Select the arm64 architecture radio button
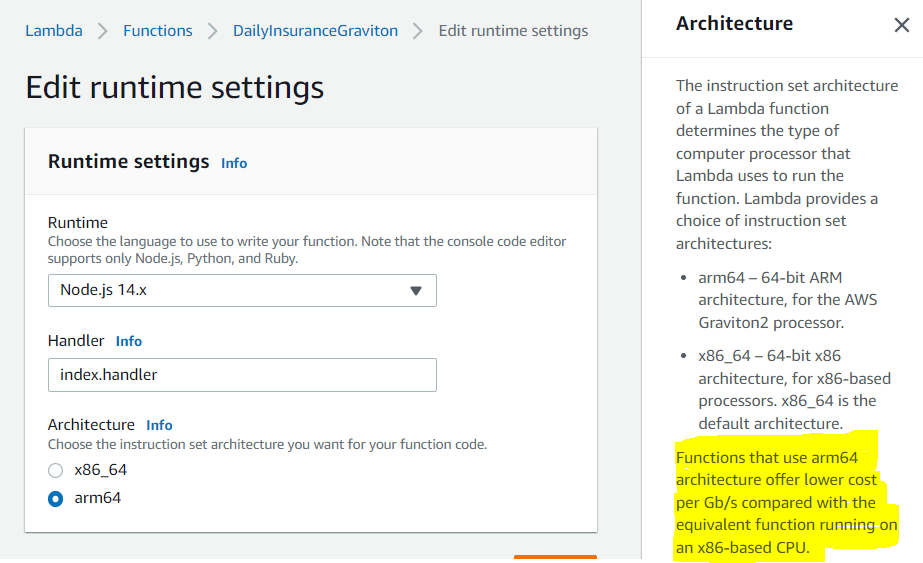Image resolution: width=923 pixels, height=563 pixels. coord(56,498)
